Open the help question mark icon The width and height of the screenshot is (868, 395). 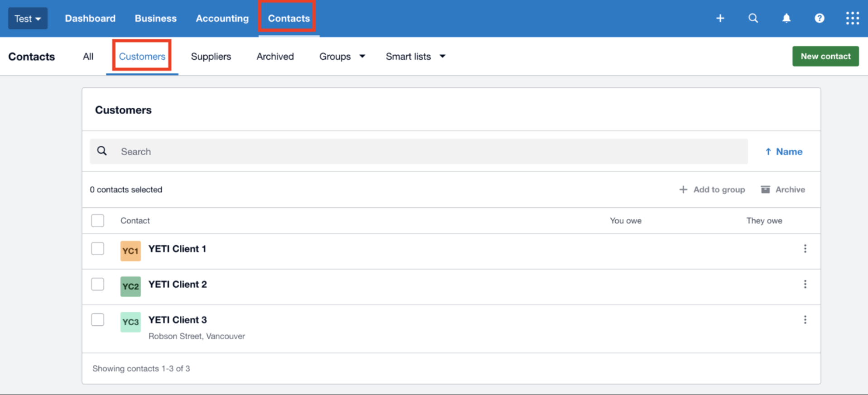[820, 18]
